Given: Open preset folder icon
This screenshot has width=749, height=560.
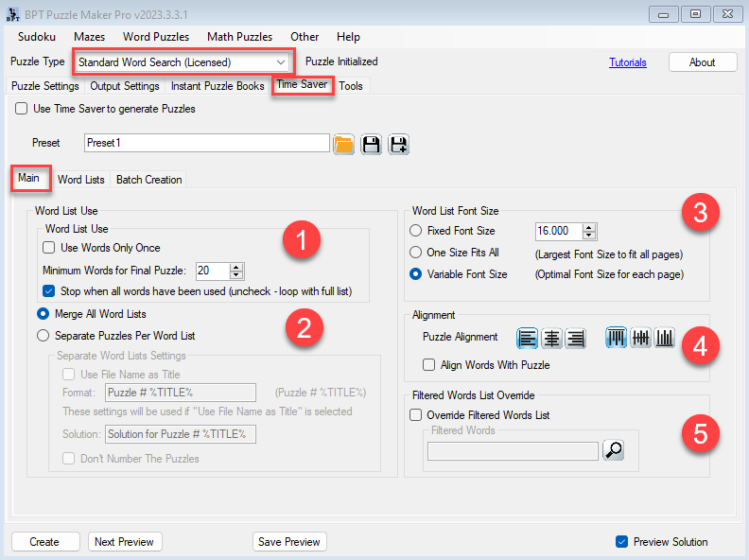Looking at the screenshot, I should click(343, 144).
